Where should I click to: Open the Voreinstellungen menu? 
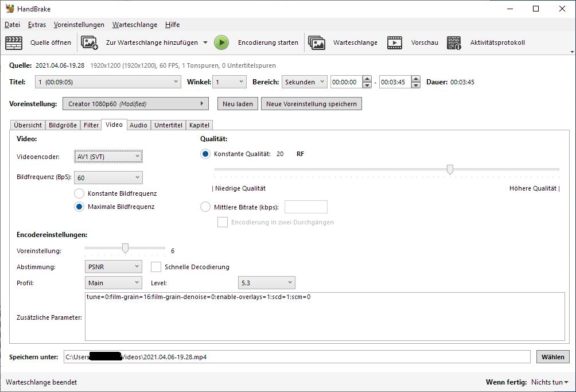79,25
